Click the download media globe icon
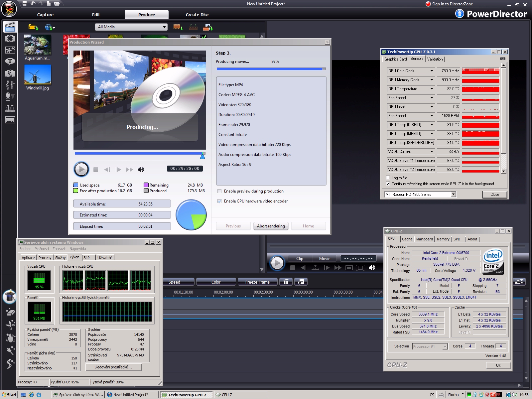 click(50, 27)
